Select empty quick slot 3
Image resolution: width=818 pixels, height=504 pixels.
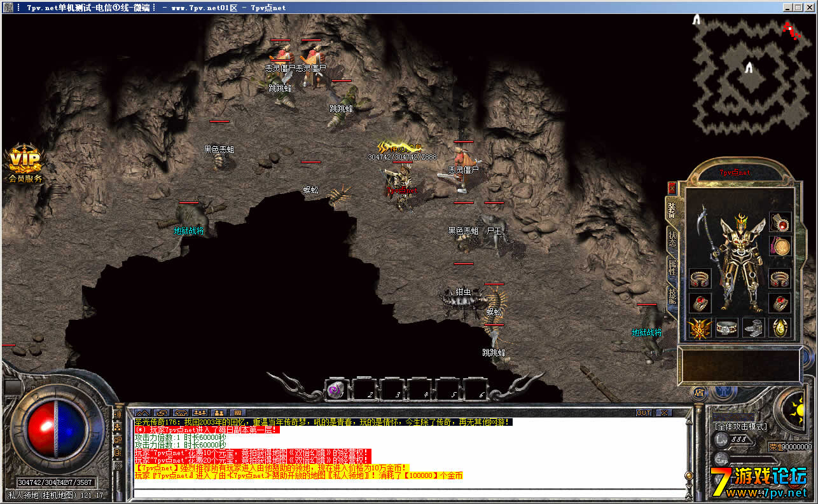392,389
